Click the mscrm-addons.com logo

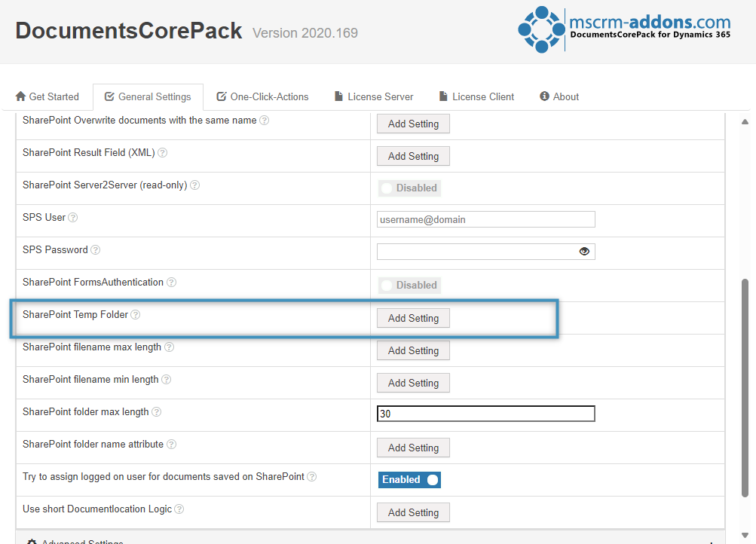point(624,29)
